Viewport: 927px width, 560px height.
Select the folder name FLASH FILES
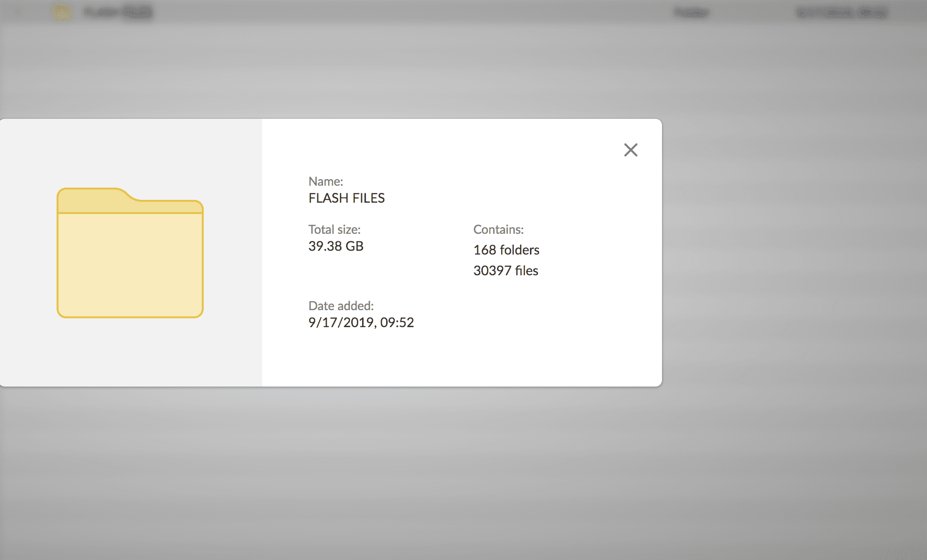347,198
